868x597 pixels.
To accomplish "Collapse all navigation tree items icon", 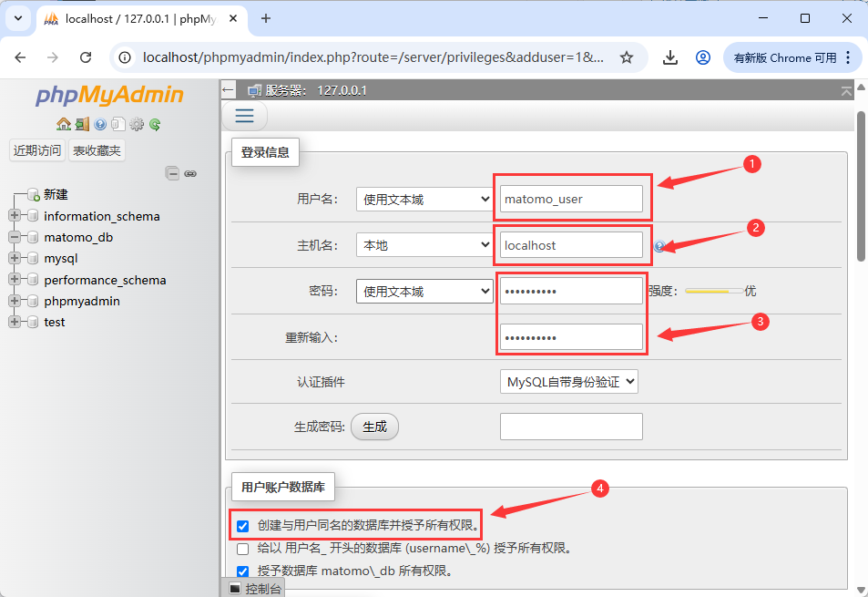I will coord(172,173).
